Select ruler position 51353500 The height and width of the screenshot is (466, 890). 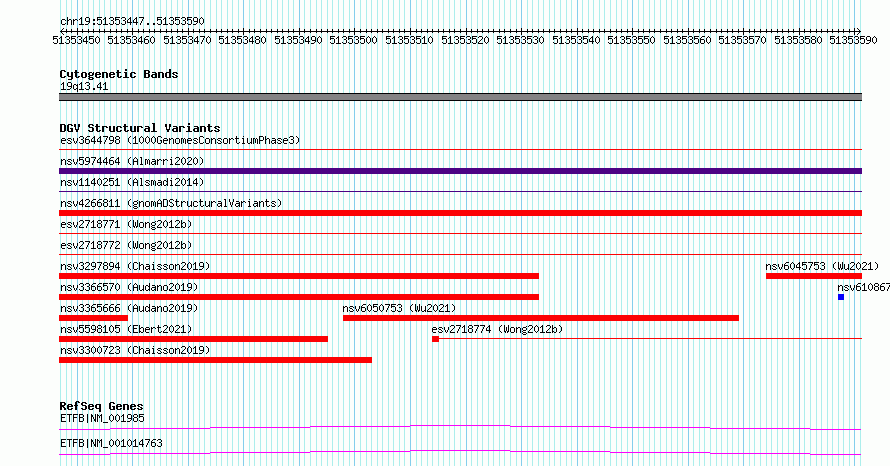[354, 40]
